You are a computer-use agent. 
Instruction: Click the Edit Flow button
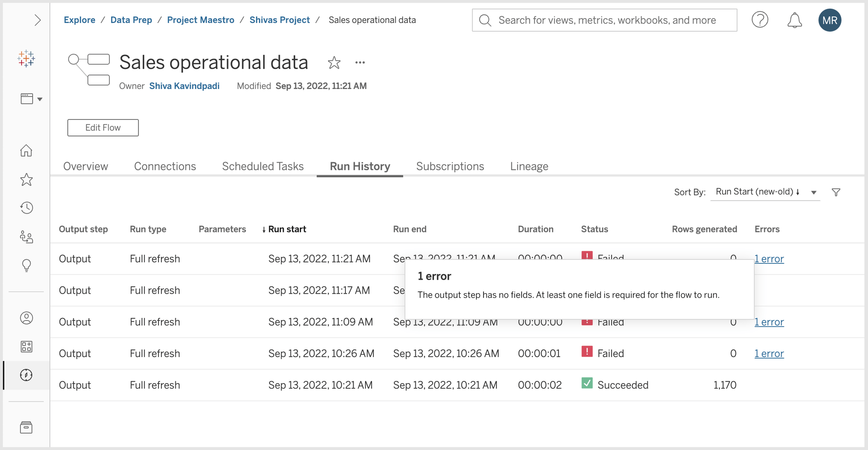pos(103,128)
